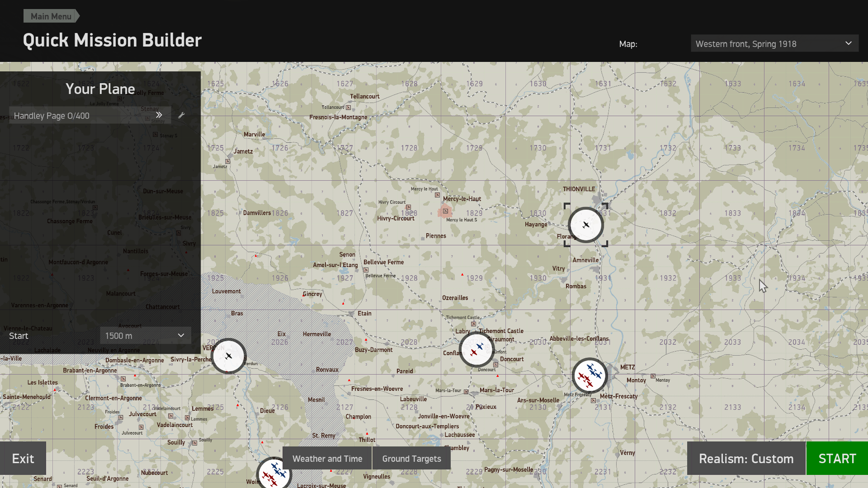Open the Map selection dropdown
Viewport: 868px width, 488px height.
pos(774,43)
